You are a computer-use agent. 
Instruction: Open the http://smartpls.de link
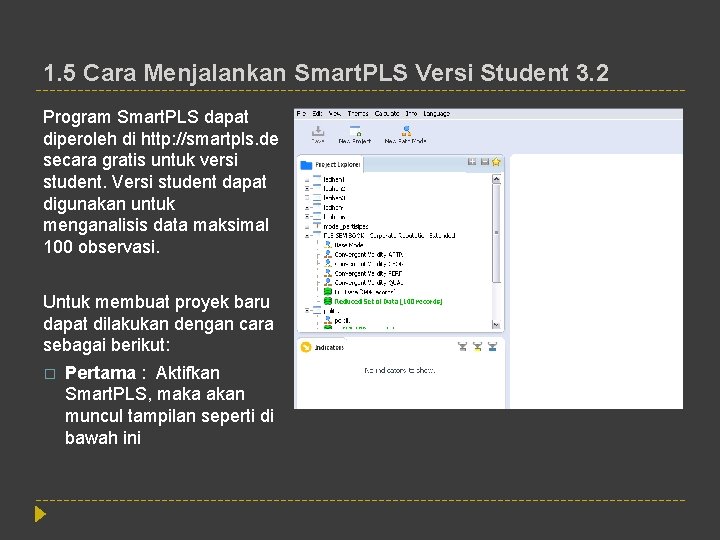[x=209, y=139]
